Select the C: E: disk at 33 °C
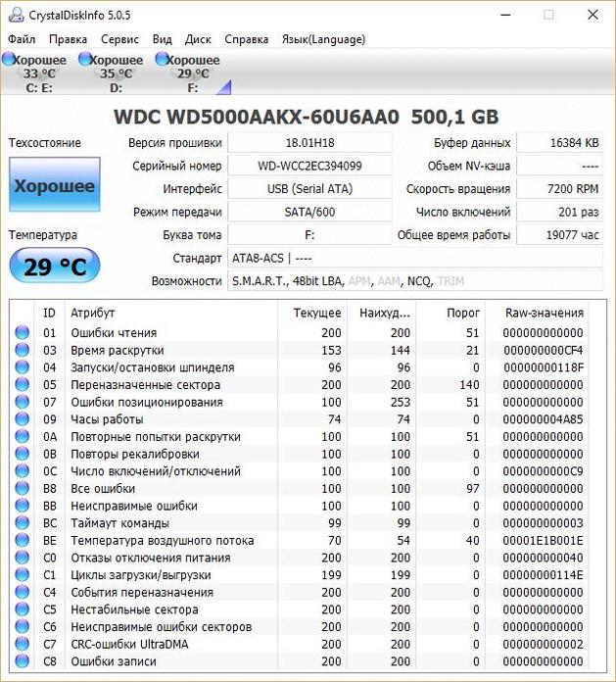Viewport: 616px width, 682px height. tap(35, 73)
